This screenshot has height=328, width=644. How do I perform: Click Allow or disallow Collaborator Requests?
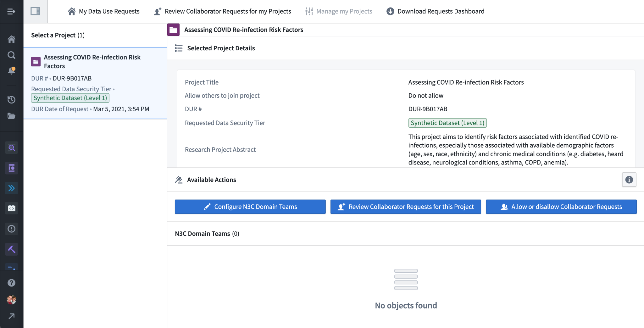[x=562, y=207]
